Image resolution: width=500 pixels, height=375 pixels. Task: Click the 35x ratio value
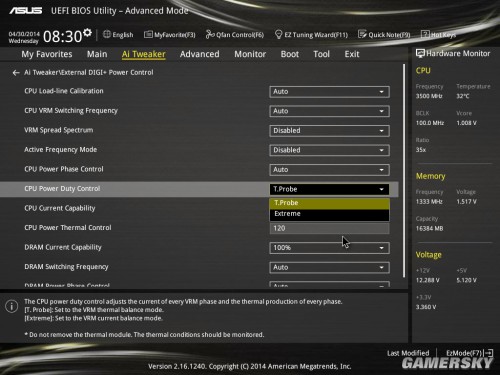coord(421,150)
